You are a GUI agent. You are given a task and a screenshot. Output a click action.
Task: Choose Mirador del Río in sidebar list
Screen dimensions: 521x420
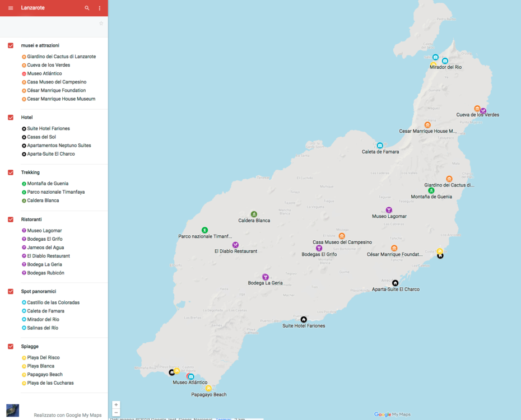point(43,319)
